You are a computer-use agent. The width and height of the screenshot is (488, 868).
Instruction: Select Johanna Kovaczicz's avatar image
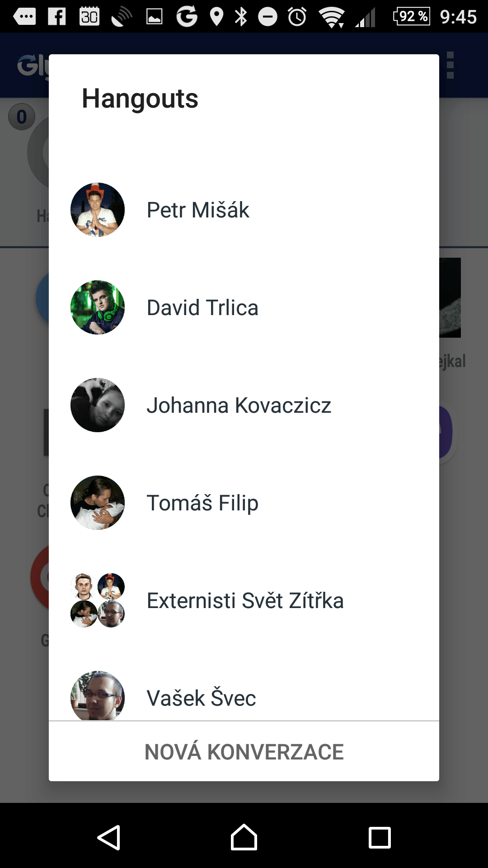click(98, 405)
